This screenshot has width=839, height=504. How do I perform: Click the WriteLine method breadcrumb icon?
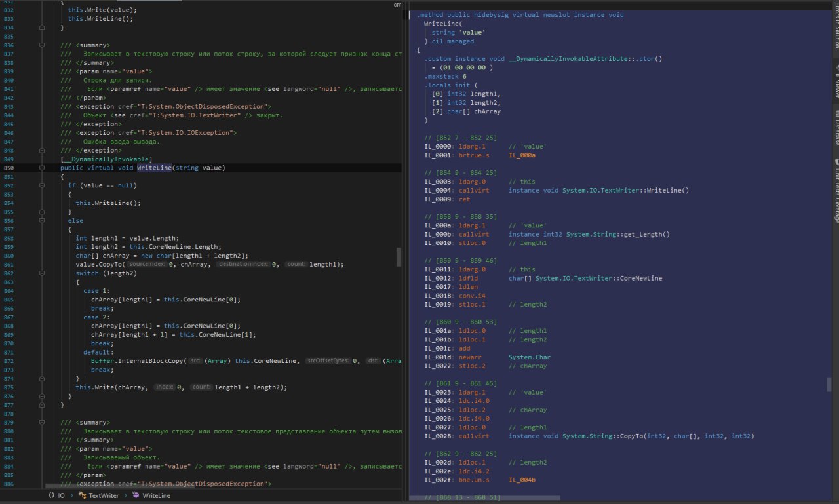click(x=136, y=495)
